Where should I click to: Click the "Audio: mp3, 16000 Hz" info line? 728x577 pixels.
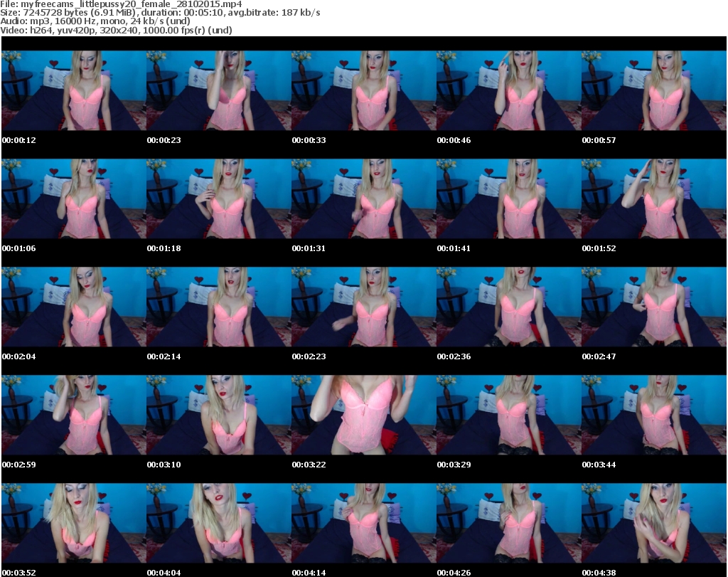tap(95, 21)
